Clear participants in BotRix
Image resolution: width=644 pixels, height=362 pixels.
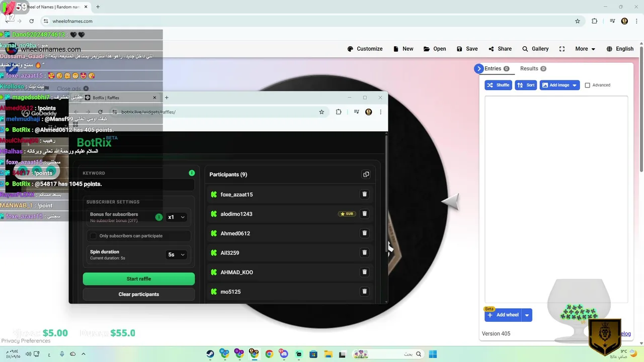click(x=139, y=294)
